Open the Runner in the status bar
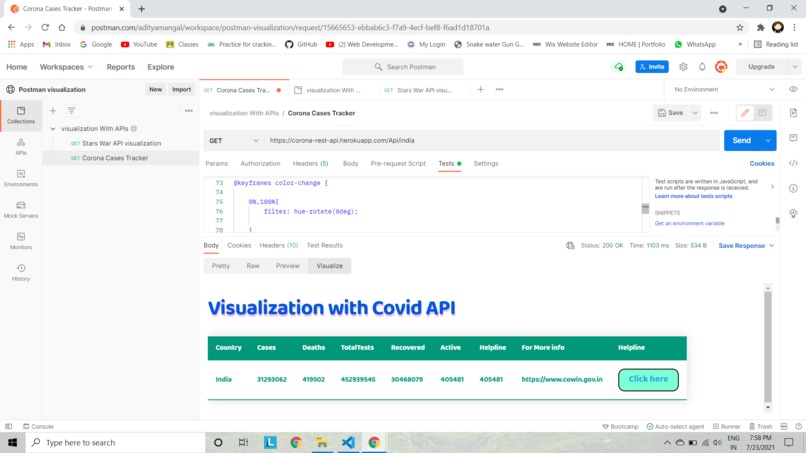The height and width of the screenshot is (453, 806). click(726, 426)
